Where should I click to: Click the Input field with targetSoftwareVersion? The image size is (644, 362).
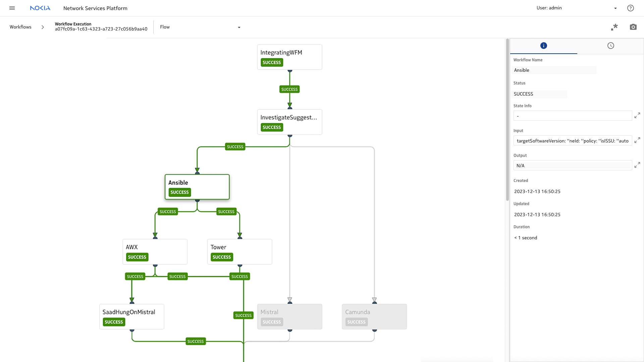[x=573, y=141]
